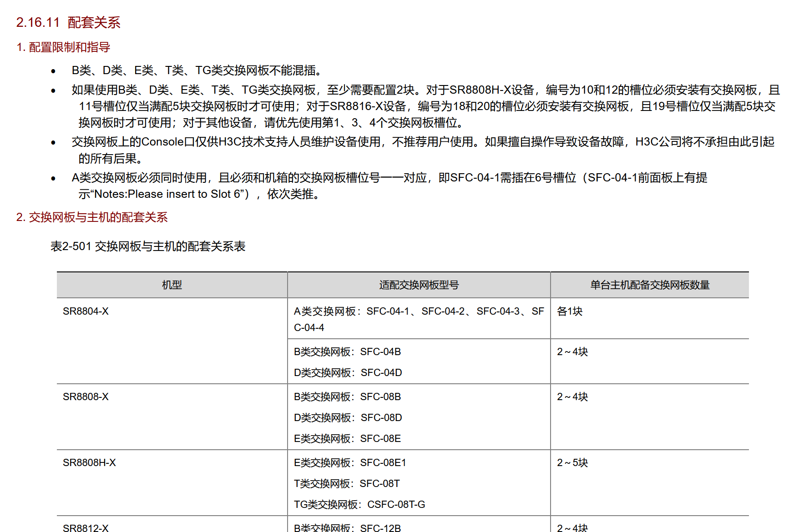
Task: Click the text "Notes:Please insert to Slot 6"
Action: pyautogui.click(x=168, y=194)
